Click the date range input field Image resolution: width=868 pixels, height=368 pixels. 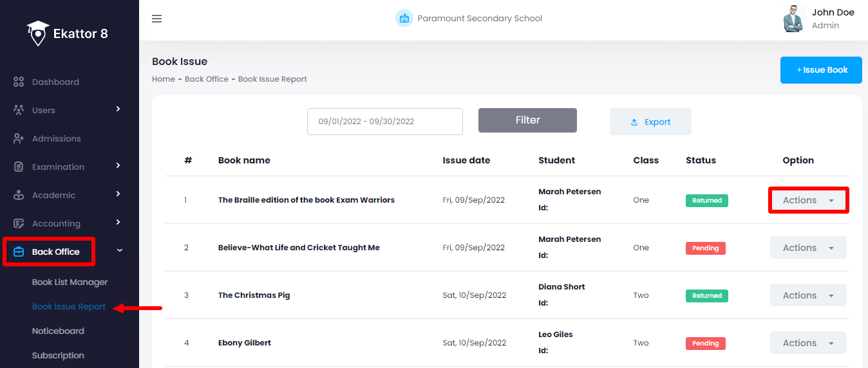tap(384, 122)
